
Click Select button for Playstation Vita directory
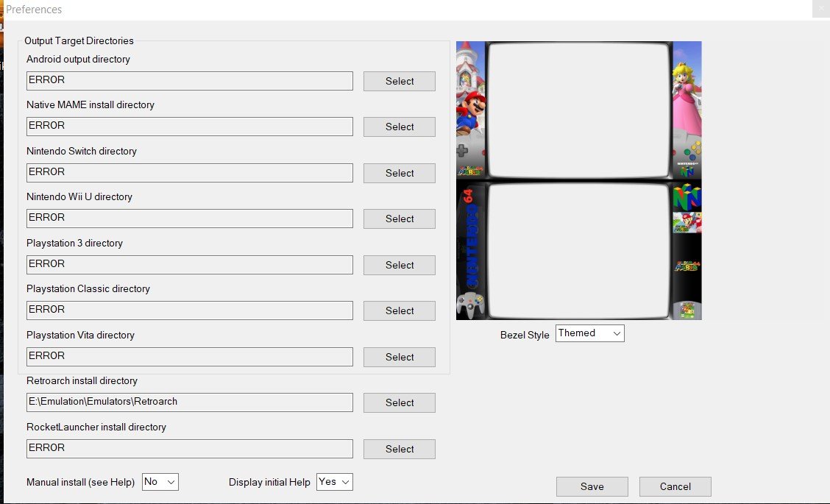tap(399, 357)
